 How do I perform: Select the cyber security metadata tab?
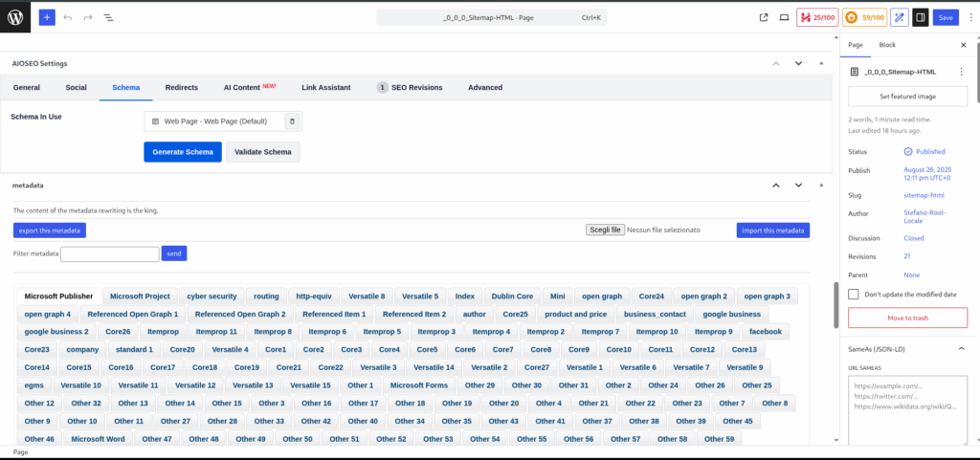pos(212,296)
